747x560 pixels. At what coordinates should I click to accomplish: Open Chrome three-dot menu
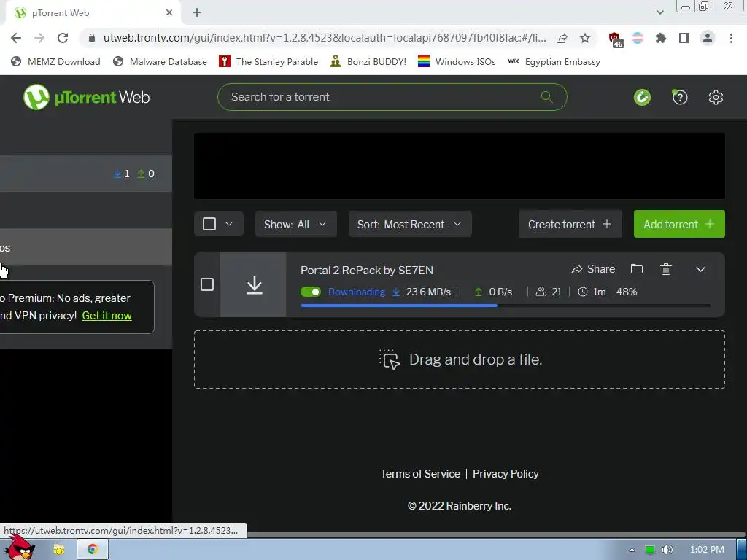pos(731,38)
